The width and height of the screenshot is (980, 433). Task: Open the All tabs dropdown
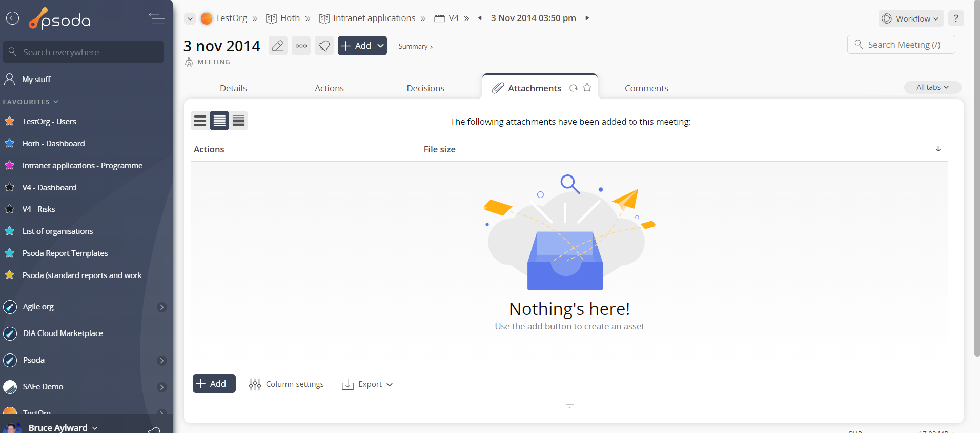coord(932,87)
